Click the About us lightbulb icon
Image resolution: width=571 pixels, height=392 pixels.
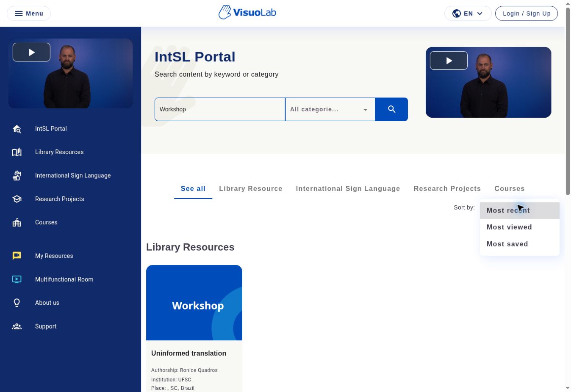coord(17,303)
